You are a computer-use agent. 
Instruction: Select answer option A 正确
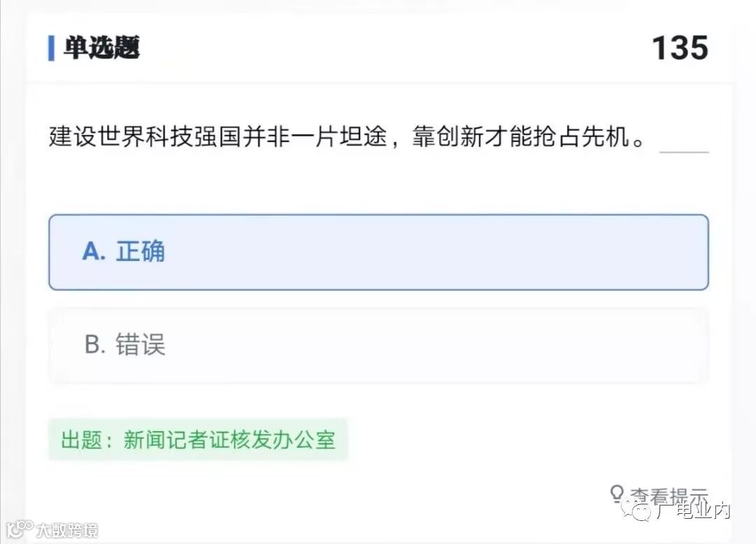click(x=378, y=252)
